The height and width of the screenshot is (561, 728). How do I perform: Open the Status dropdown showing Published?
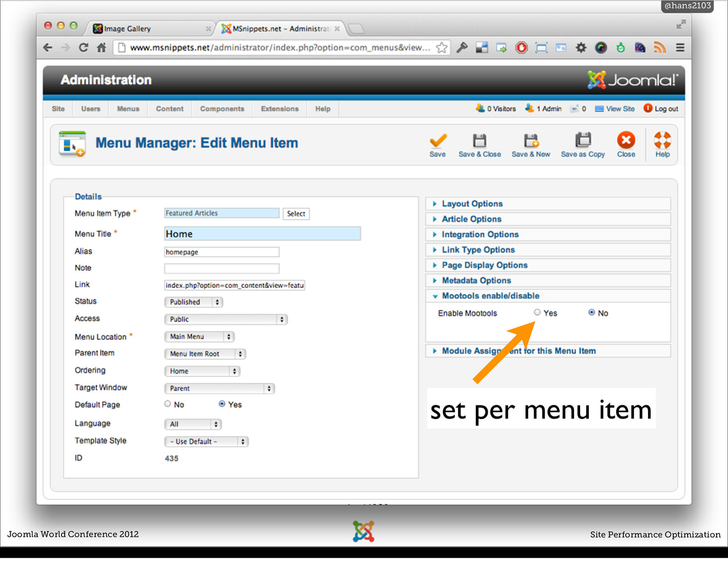[193, 302]
